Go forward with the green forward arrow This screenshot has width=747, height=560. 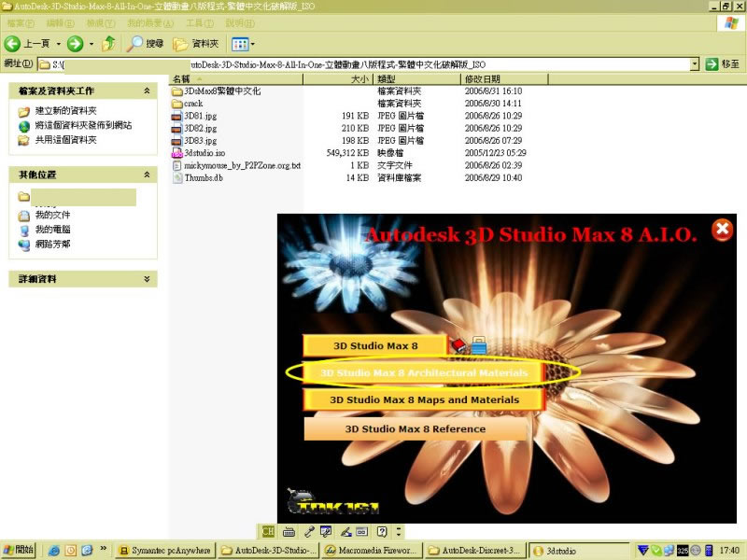(x=75, y=44)
